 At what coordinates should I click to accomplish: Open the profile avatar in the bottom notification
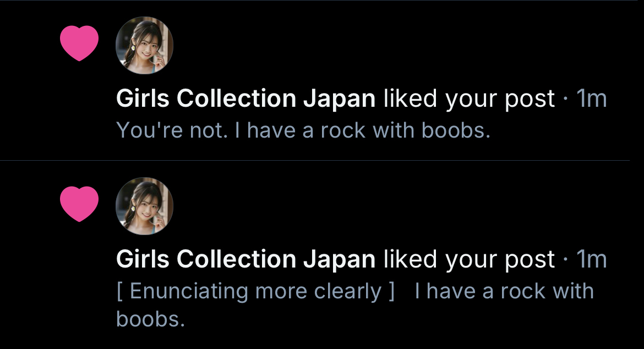[144, 206]
